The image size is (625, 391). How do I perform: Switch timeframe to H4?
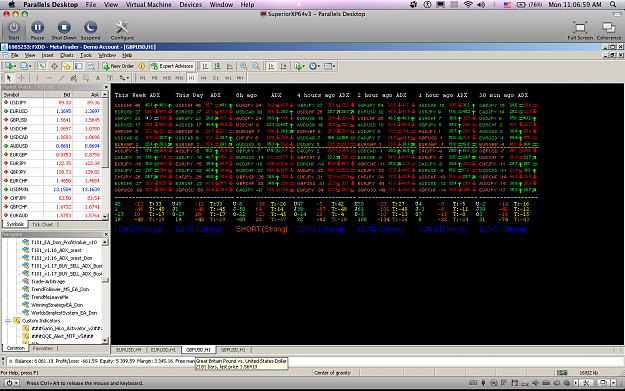(x=204, y=78)
